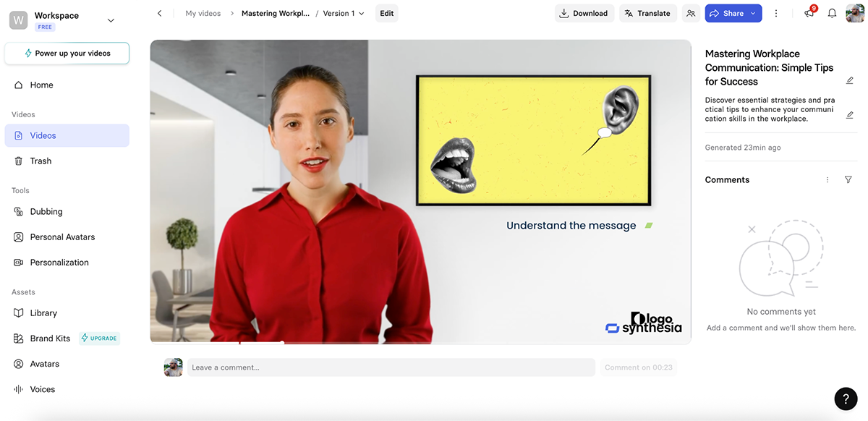Image resolution: width=868 pixels, height=421 pixels.
Task: Click the video progress bar
Action: 420,342
